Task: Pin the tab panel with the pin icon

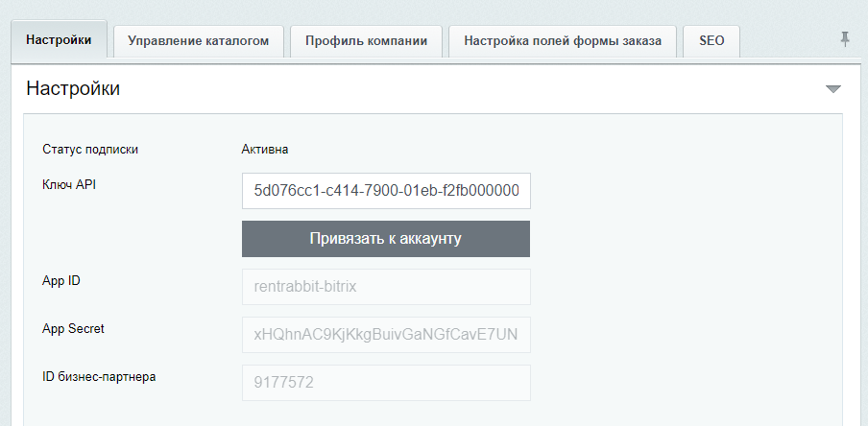Action: (x=845, y=39)
